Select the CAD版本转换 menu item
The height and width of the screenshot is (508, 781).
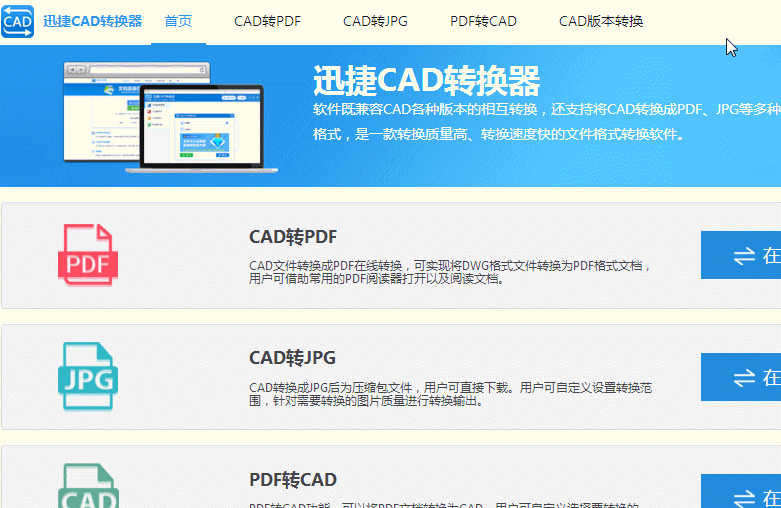click(x=601, y=21)
